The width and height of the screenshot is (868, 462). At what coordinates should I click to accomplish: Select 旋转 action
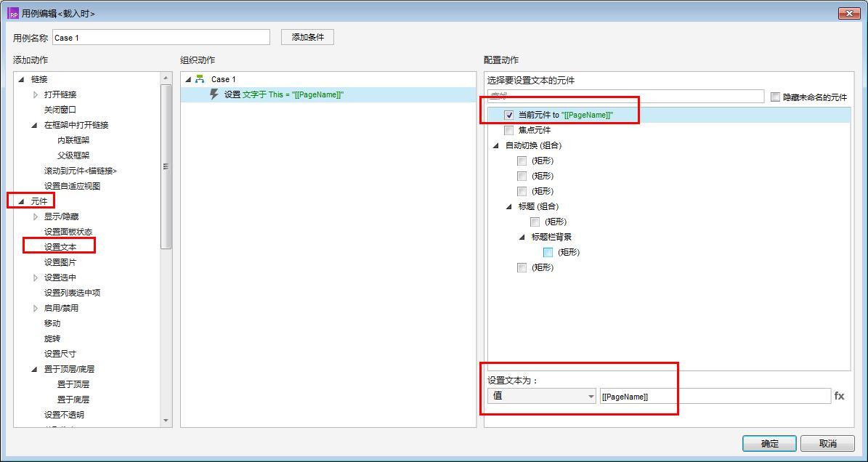52,339
